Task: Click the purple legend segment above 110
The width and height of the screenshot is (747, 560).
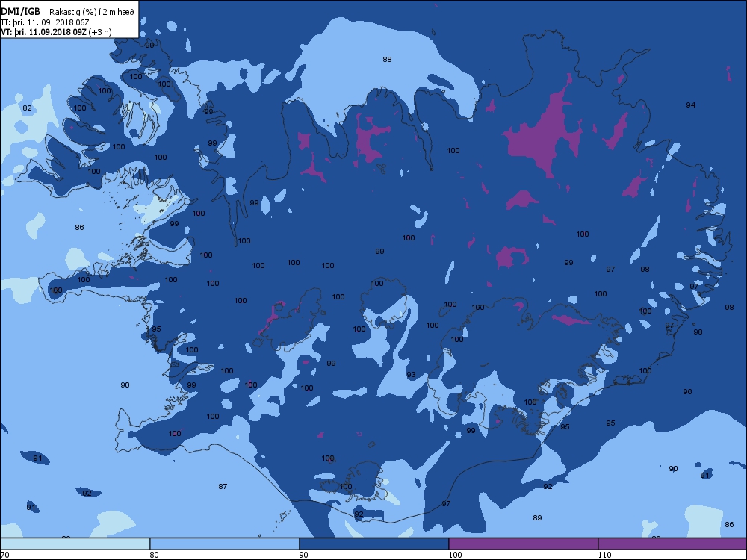Action: tap(672, 544)
